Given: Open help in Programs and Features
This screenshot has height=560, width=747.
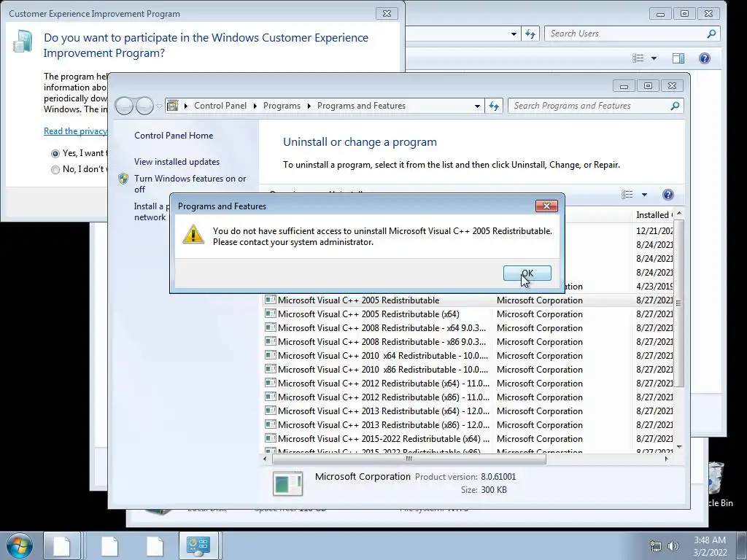Looking at the screenshot, I should [668, 194].
